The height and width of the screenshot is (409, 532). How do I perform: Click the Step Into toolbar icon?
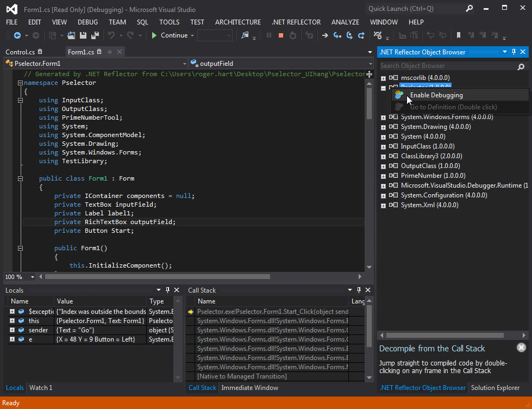coord(337,35)
